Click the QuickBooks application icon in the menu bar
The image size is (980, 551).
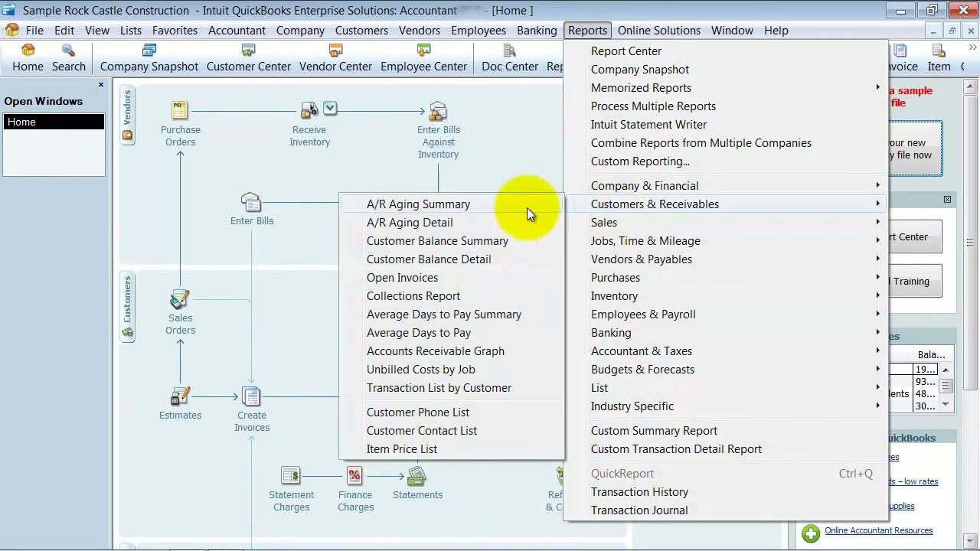point(11,31)
